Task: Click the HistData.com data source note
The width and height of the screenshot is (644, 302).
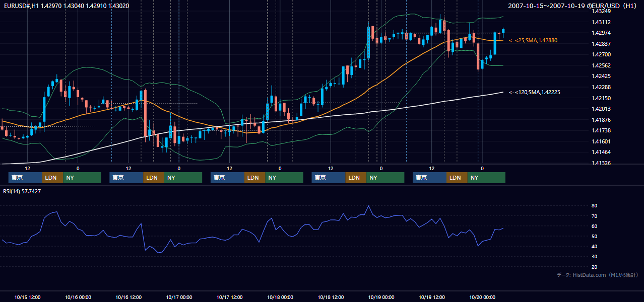Action: tap(598, 275)
